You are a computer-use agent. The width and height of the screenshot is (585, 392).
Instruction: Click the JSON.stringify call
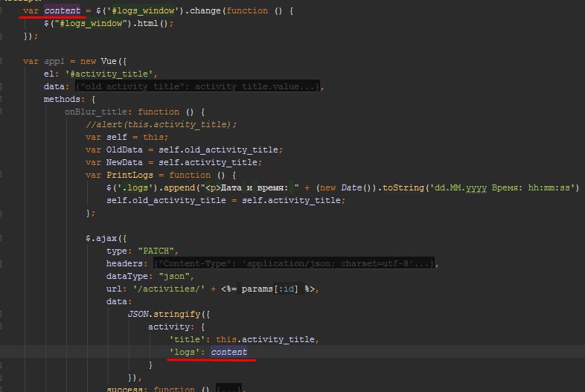(x=164, y=314)
